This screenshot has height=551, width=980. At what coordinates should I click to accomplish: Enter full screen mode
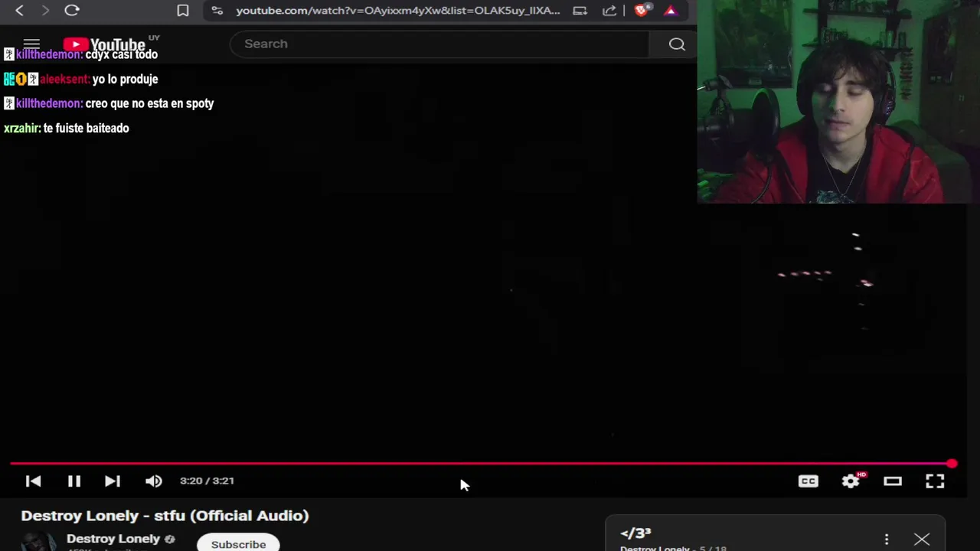935,481
